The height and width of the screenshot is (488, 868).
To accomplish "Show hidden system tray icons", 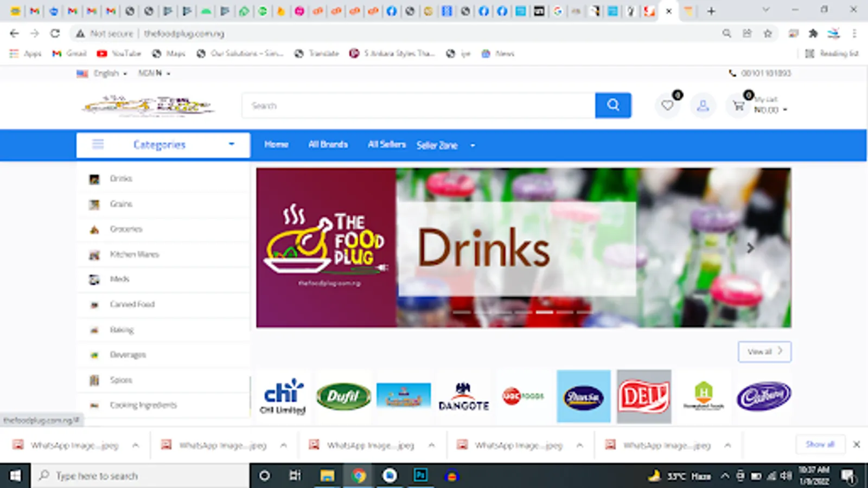I will point(725,476).
